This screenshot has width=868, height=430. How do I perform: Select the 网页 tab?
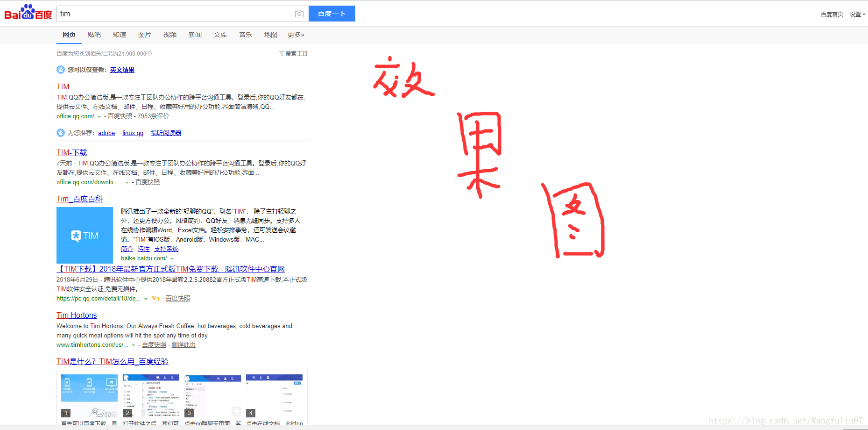tap(69, 35)
